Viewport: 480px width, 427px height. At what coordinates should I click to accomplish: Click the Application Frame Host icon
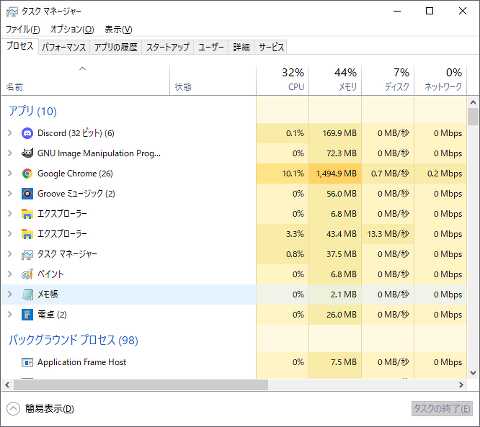point(27,362)
